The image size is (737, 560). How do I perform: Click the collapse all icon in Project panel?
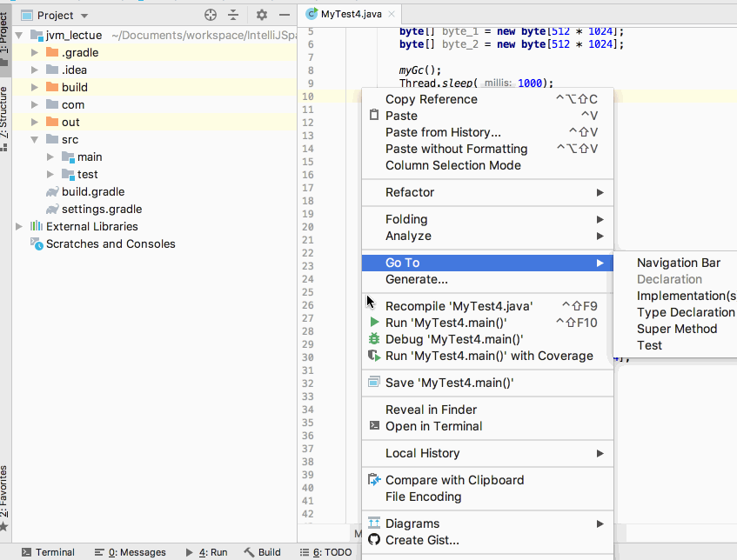pos(233,15)
